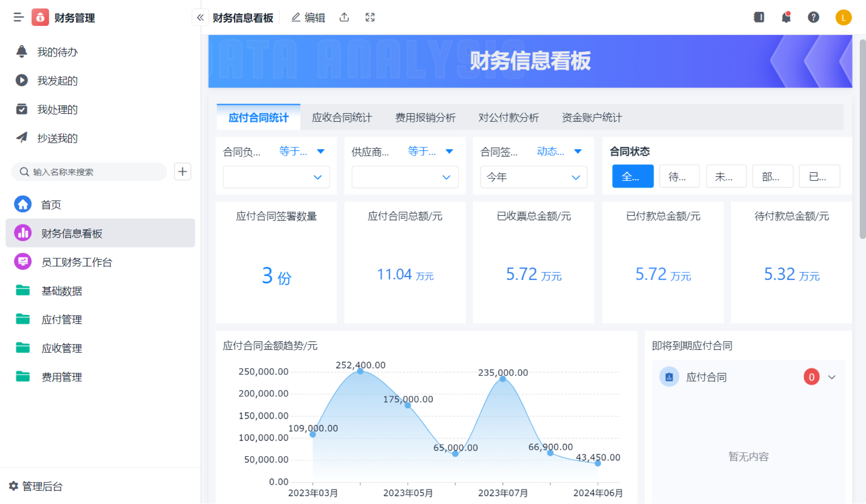The height and width of the screenshot is (504, 866).
Task: Open the notification bell icon
Action: click(x=786, y=17)
